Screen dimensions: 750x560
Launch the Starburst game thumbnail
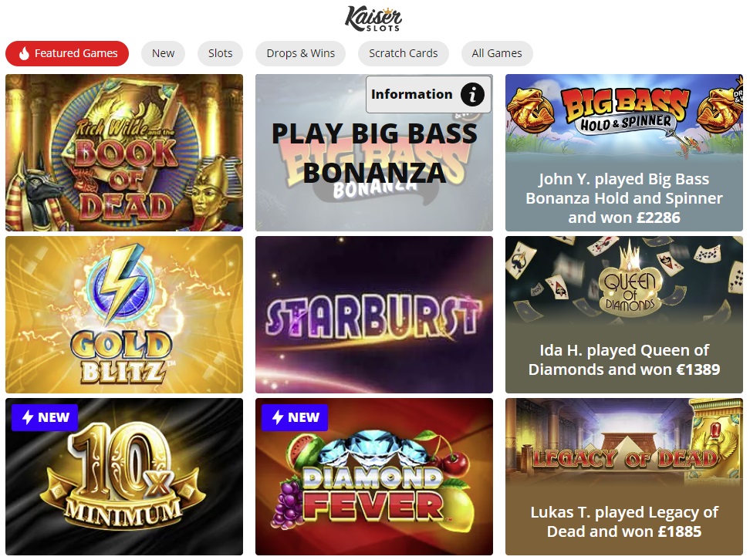(x=374, y=315)
